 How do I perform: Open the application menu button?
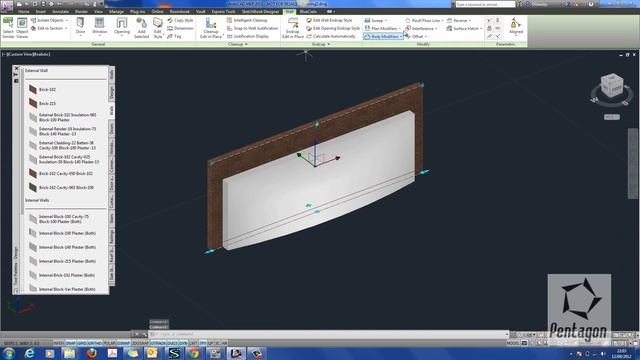(7, 6)
